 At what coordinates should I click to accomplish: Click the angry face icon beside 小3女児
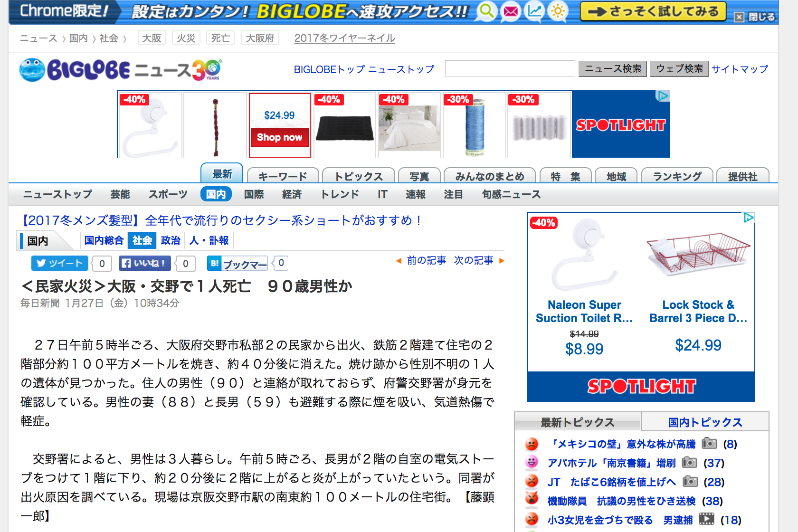pos(532,519)
